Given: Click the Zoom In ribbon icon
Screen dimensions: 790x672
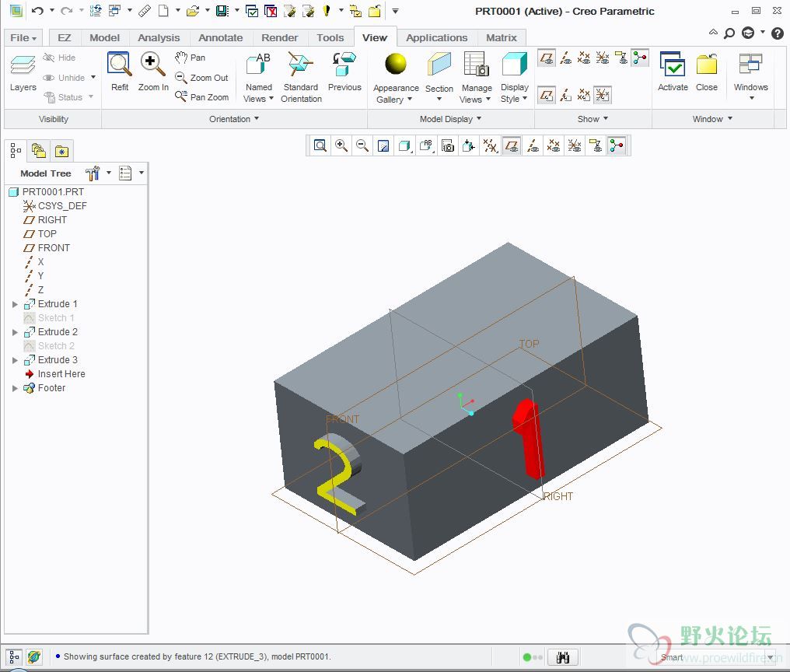Looking at the screenshot, I should coord(152,64).
